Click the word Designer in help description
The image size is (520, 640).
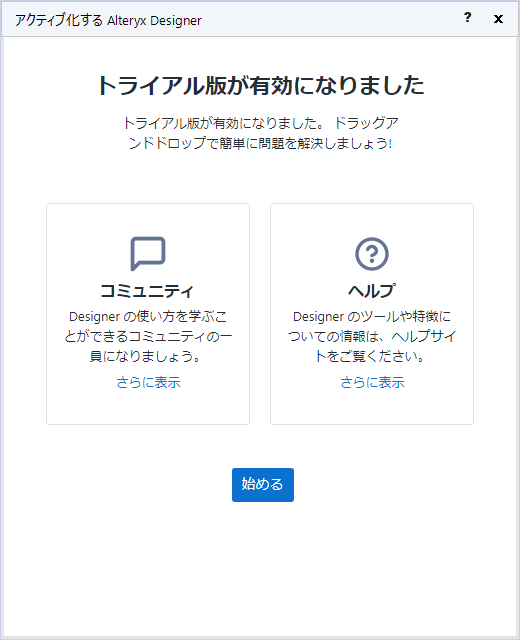click(x=319, y=317)
